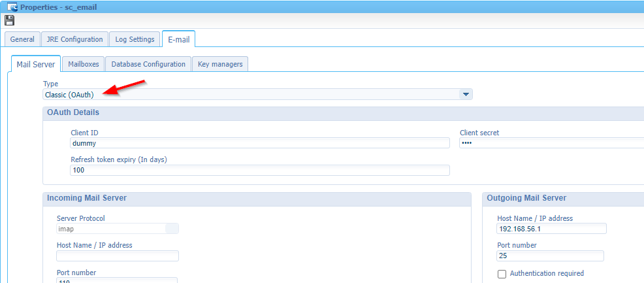Viewport: 644px width, 283px height.
Task: Switch to the General tab
Action: 22,39
